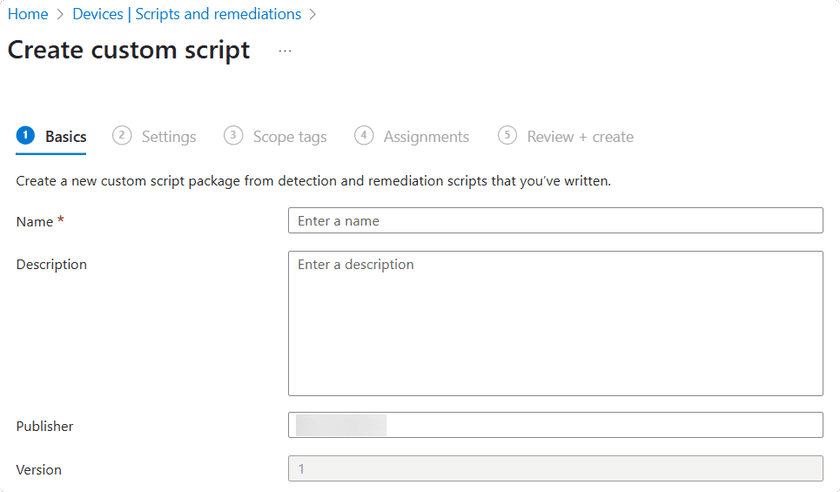Click the chevron after Home breadcrumb
Screen dimensions: 840x492
coord(60,14)
